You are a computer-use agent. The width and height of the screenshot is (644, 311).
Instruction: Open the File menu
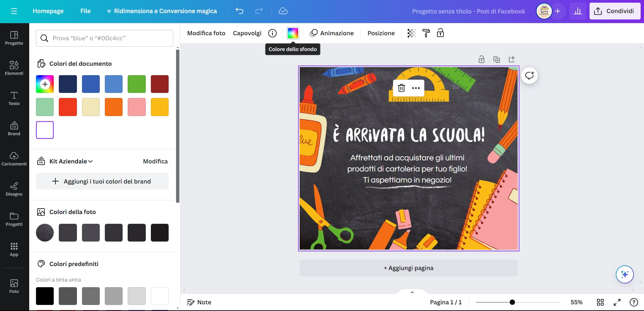85,11
